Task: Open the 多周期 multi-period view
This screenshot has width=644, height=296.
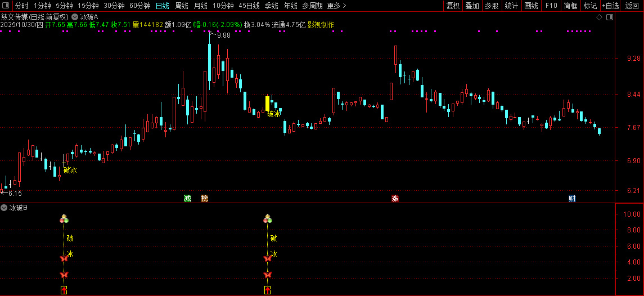Action: pyautogui.click(x=313, y=6)
